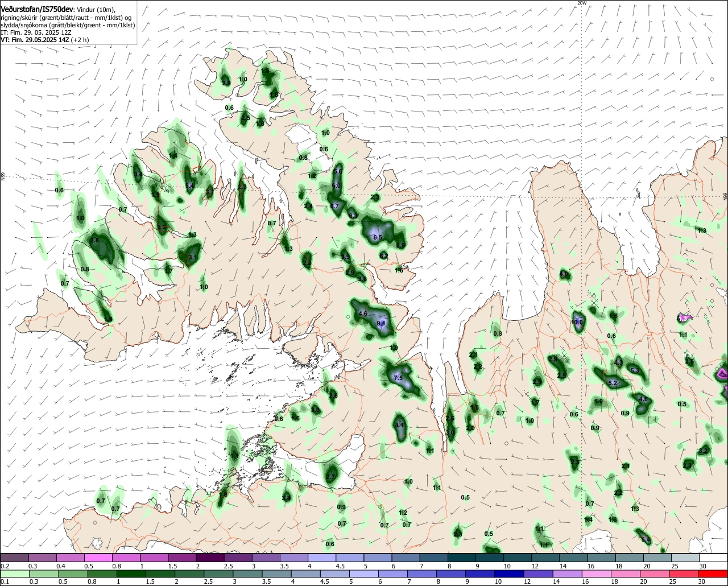The width and height of the screenshot is (728, 586).
Task: Click the 0.2 label in the snow legend
Action: pyautogui.click(x=5, y=566)
